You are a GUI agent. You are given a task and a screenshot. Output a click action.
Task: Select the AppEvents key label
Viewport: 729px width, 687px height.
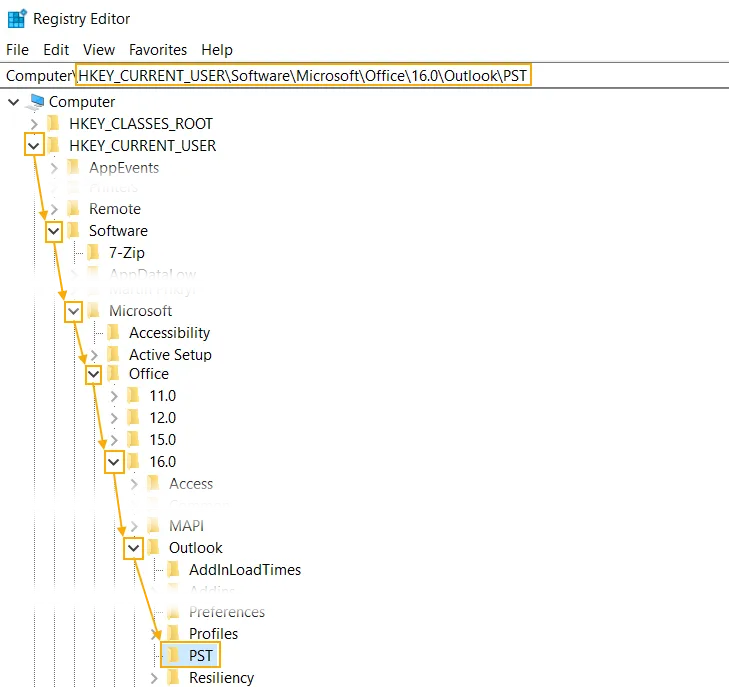point(124,168)
